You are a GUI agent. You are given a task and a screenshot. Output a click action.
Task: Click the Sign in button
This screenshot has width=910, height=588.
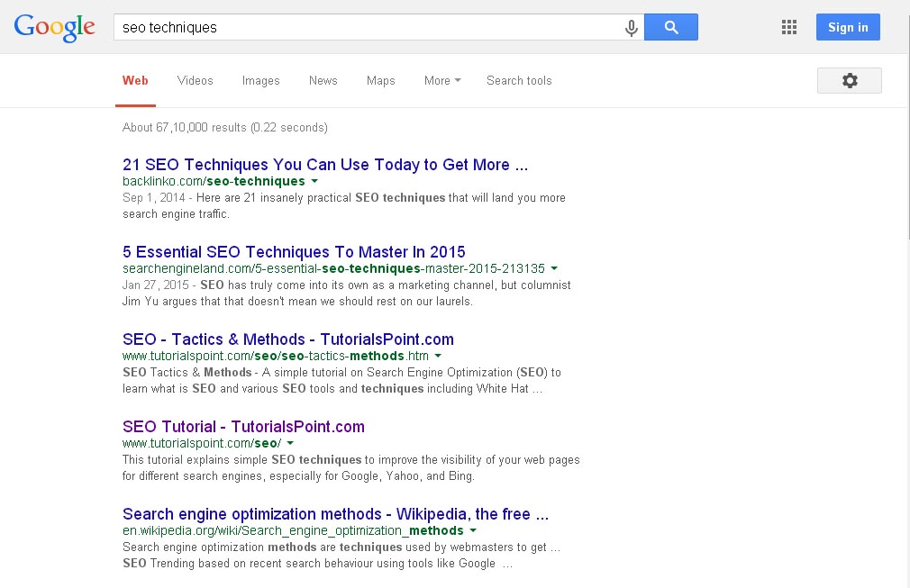(x=848, y=27)
